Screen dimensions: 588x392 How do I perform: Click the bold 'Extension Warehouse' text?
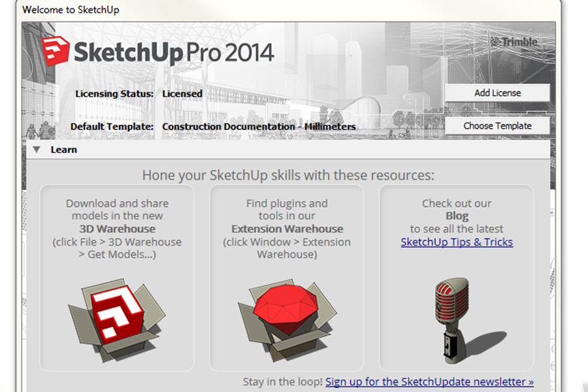tap(287, 229)
